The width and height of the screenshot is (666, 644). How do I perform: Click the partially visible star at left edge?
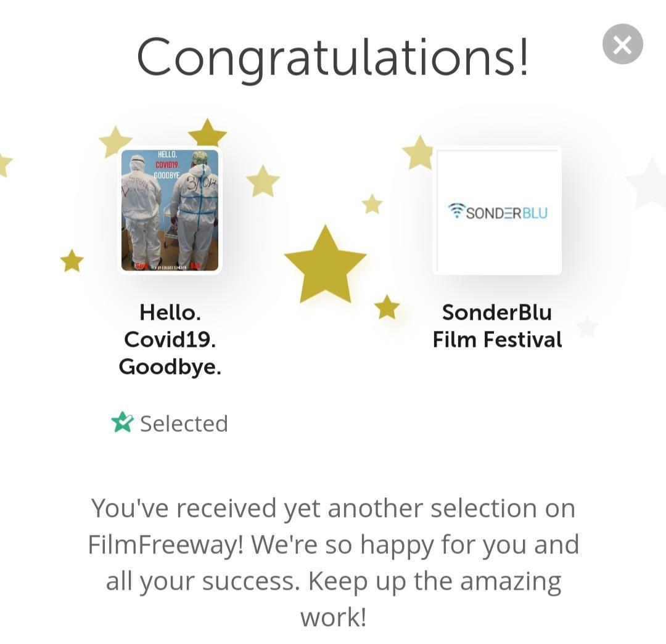pyautogui.click(x=4, y=164)
